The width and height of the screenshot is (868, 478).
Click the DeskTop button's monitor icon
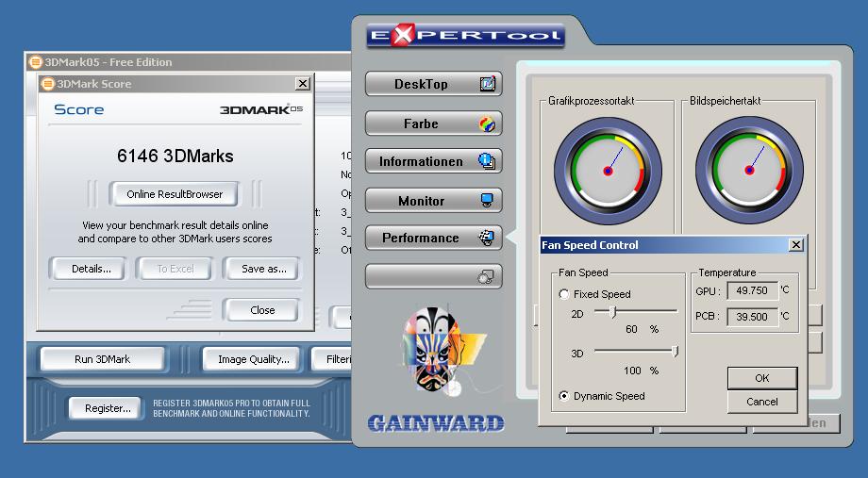(487, 84)
